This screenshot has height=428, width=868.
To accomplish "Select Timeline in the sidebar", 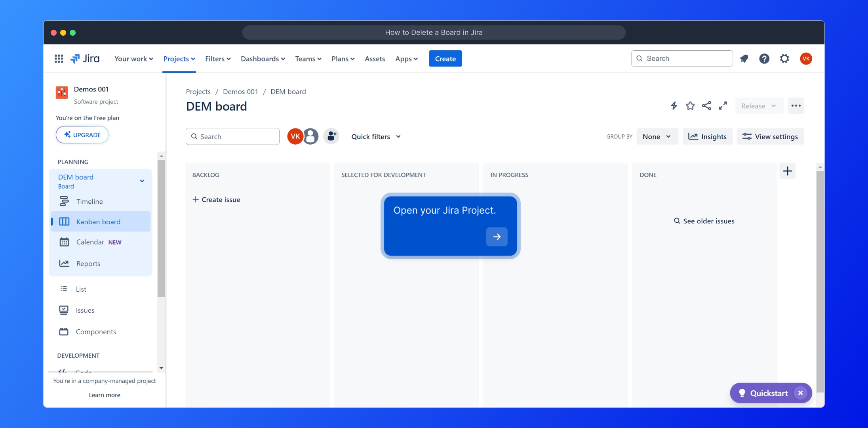I will [x=89, y=201].
